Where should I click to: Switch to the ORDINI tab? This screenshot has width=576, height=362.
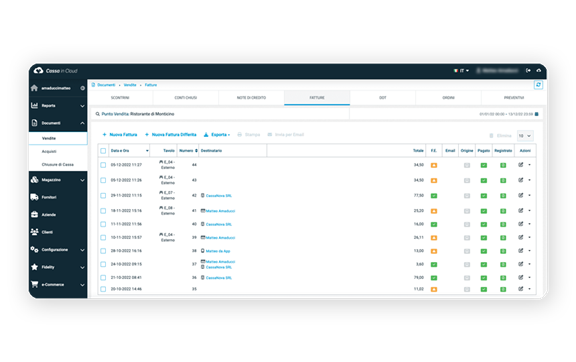pos(449,98)
